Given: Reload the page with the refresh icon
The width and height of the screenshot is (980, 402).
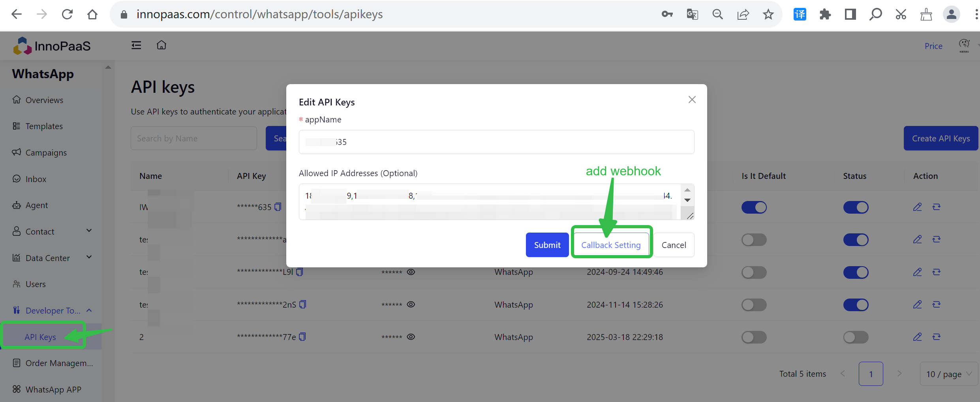Looking at the screenshot, I should pyautogui.click(x=67, y=15).
